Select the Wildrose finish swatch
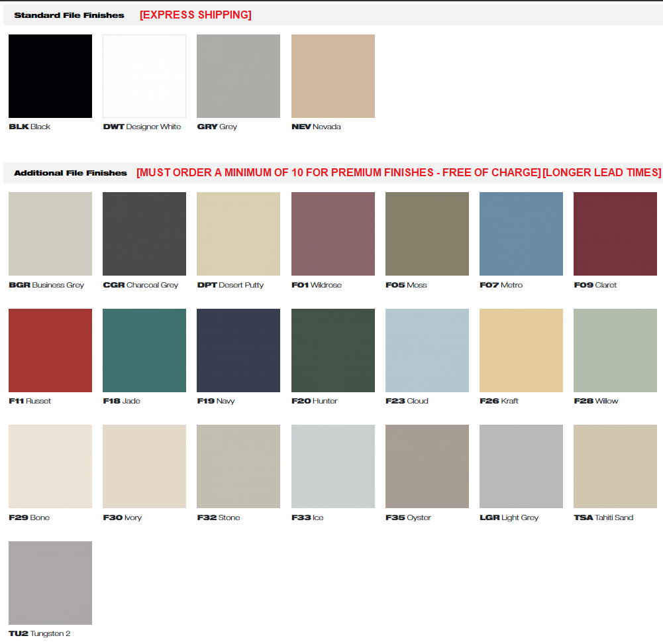The image size is (663, 644). click(x=333, y=234)
